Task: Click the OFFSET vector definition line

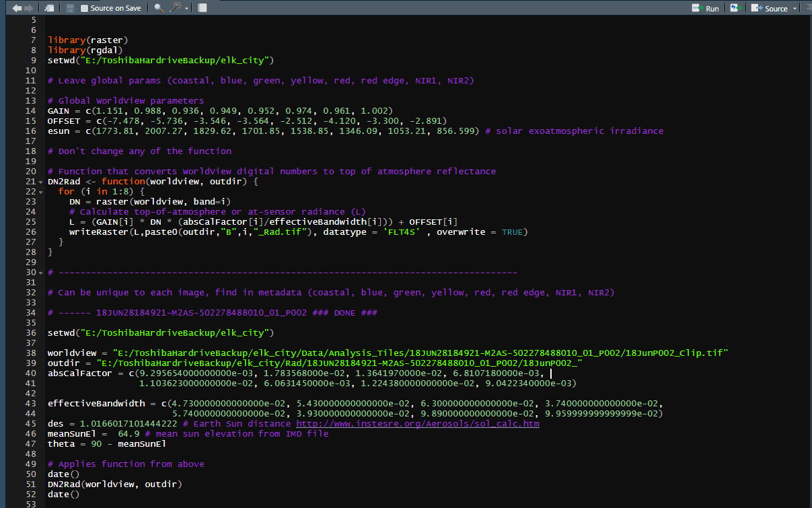Action: 247,121
